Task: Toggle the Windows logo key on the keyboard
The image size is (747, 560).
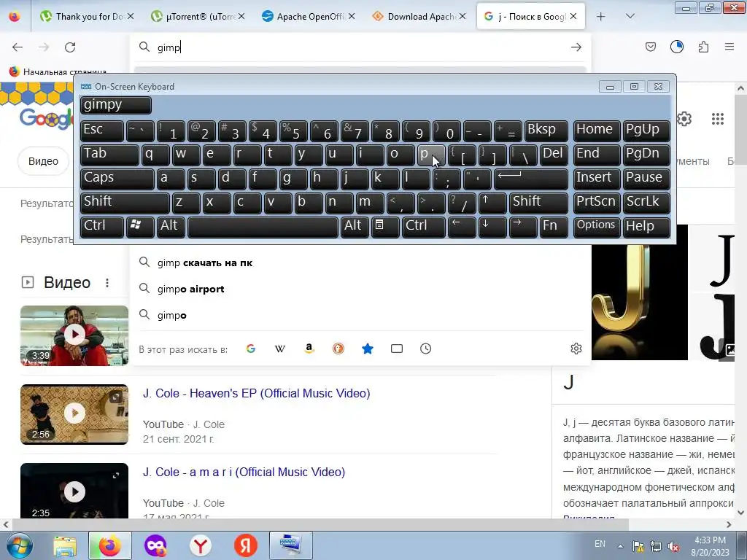Action: click(x=140, y=226)
